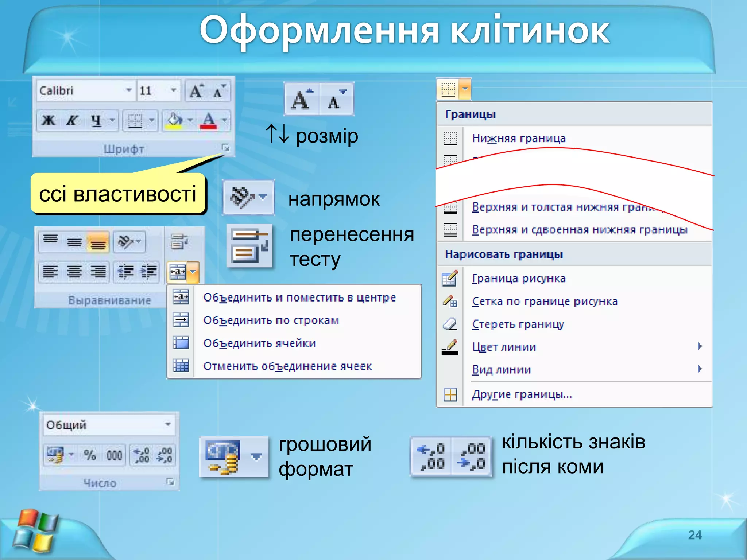This screenshot has width=747, height=560.
Task: Open fill color dropdown arrow
Action: tap(190, 120)
